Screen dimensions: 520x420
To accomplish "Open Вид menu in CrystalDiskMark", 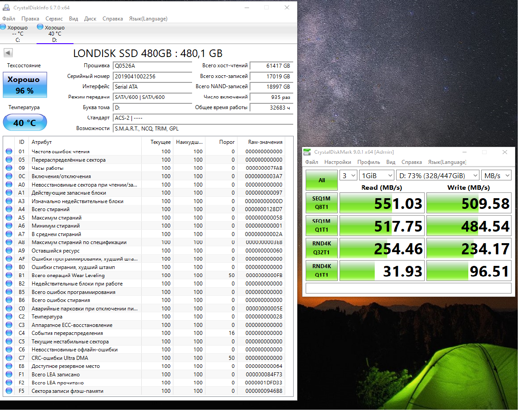I will (x=391, y=162).
